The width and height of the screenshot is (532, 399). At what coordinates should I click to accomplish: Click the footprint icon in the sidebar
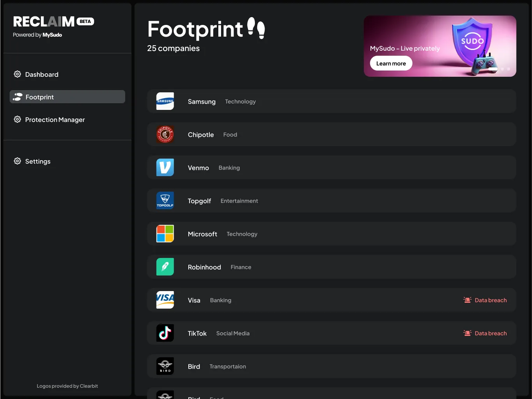(x=18, y=97)
